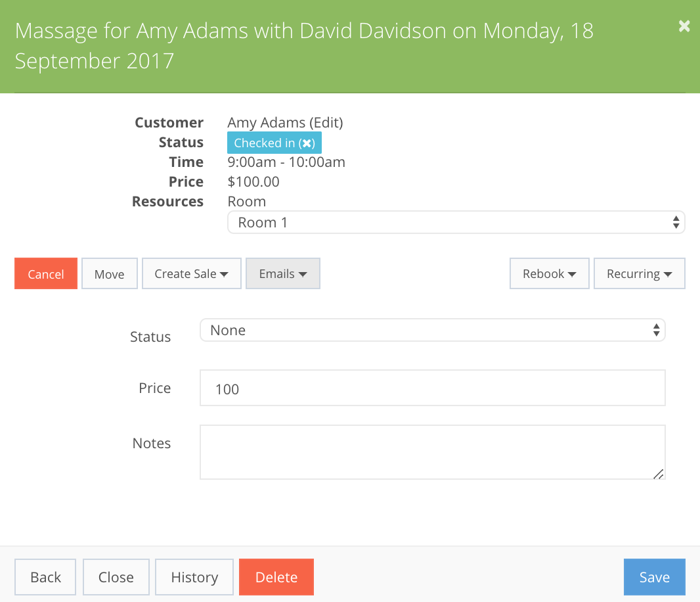Screen dimensions: 700x602
Task: Open the Create Sale dropdown
Action: click(x=191, y=273)
